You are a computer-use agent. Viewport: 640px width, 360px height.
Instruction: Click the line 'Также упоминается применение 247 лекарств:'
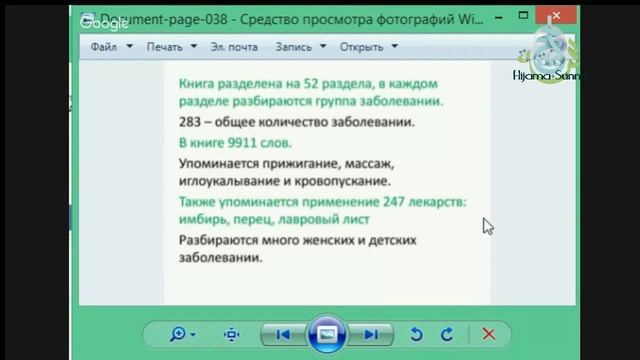coord(322,202)
